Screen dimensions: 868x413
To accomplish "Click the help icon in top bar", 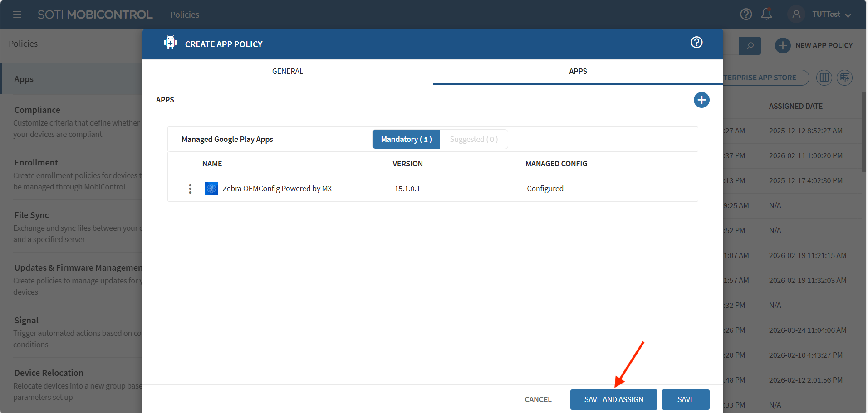I will (746, 15).
